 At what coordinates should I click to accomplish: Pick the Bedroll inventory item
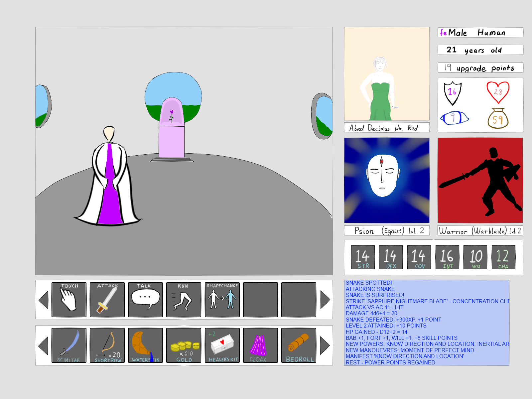299,345
